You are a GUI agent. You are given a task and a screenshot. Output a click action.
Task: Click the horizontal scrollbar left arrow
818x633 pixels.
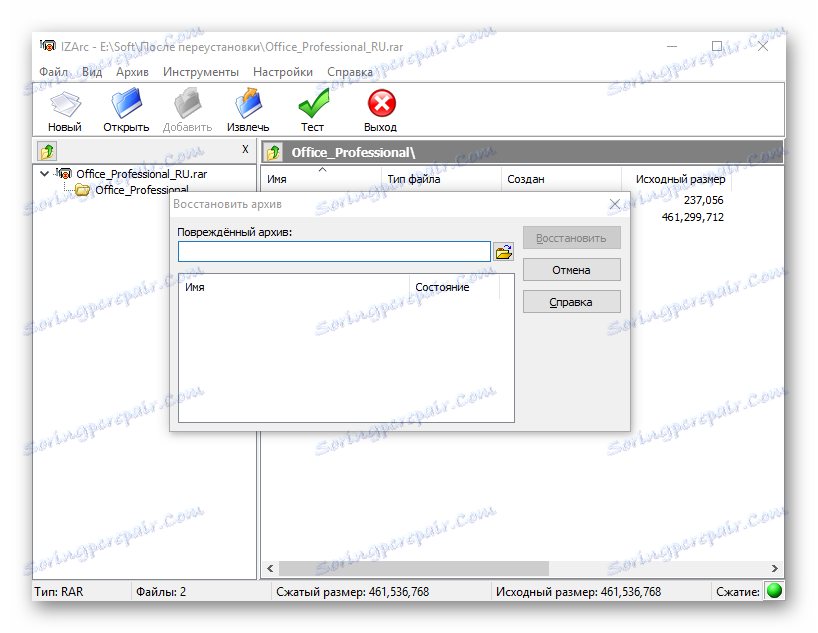point(270,568)
